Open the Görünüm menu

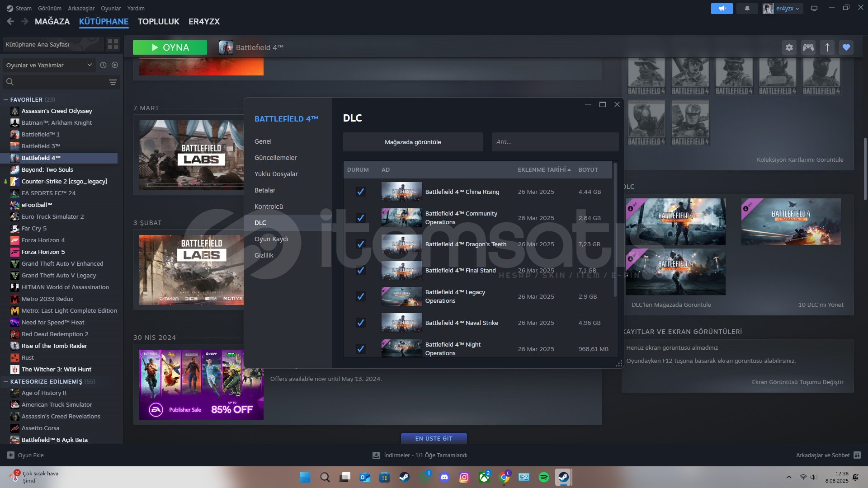50,8
